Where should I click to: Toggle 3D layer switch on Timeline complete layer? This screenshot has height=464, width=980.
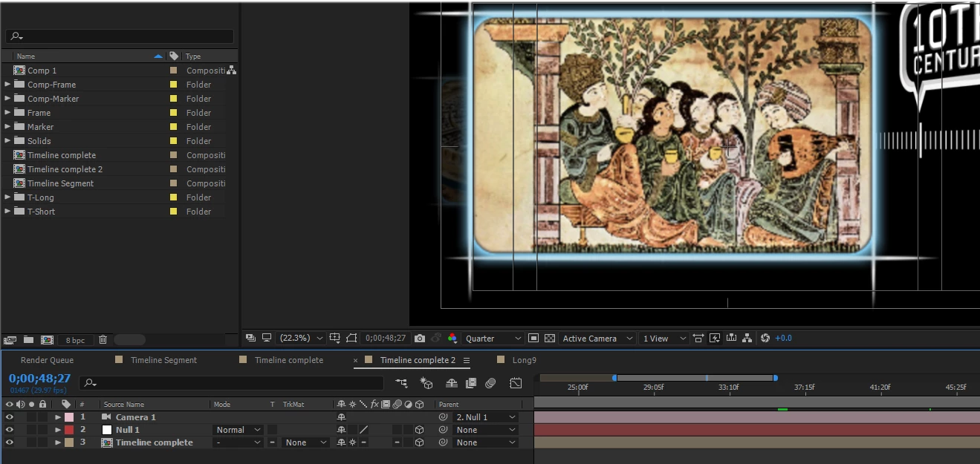420,442
